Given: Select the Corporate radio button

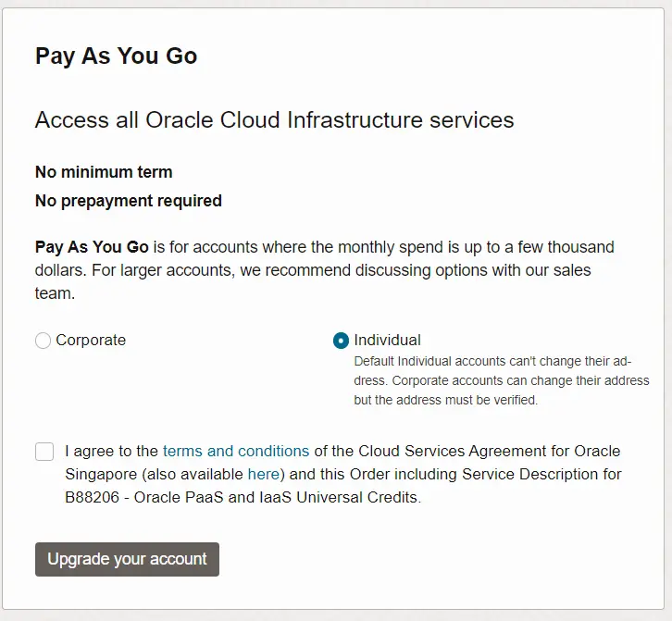Looking at the screenshot, I should 43,341.
